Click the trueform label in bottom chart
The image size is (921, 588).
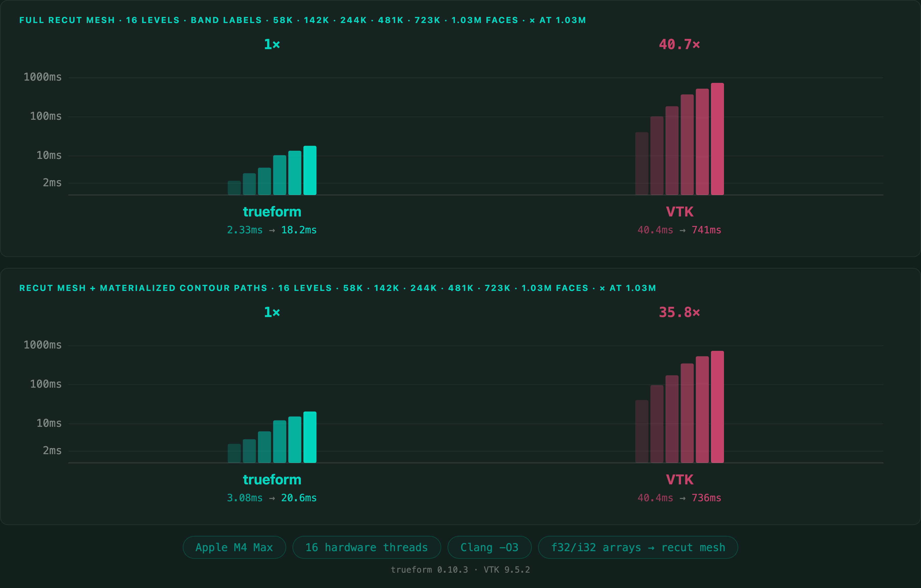coord(272,479)
